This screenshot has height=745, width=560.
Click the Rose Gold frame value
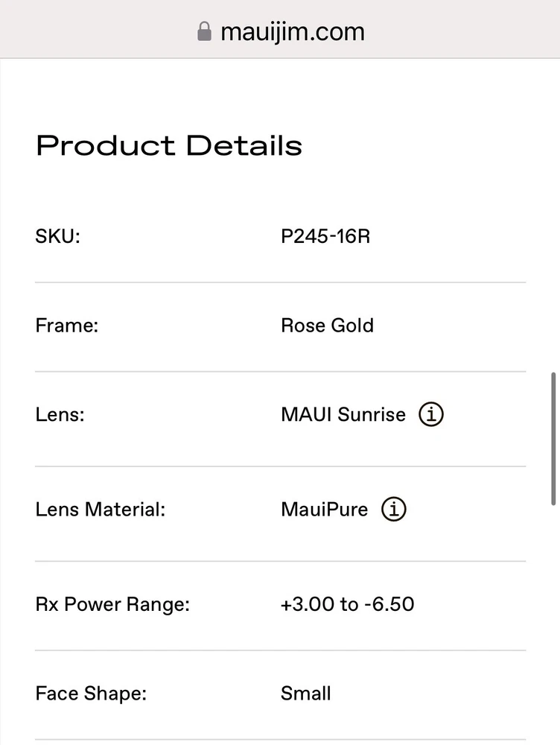coord(327,326)
